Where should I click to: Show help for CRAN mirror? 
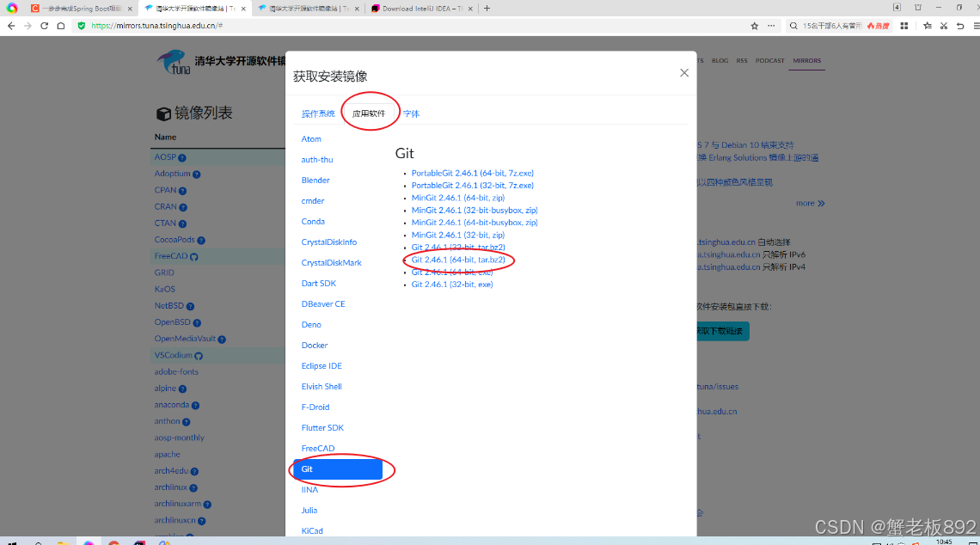coord(182,207)
